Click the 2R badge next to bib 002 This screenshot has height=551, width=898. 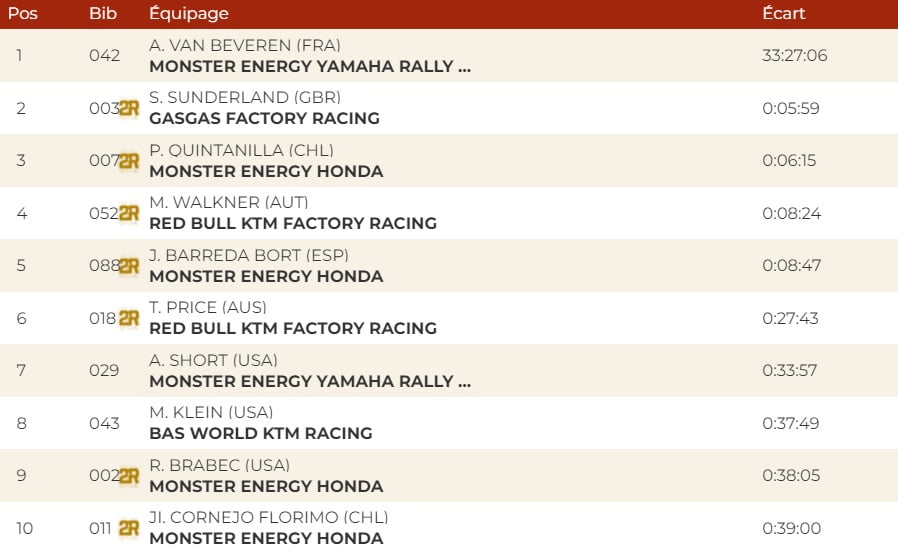tap(129, 476)
